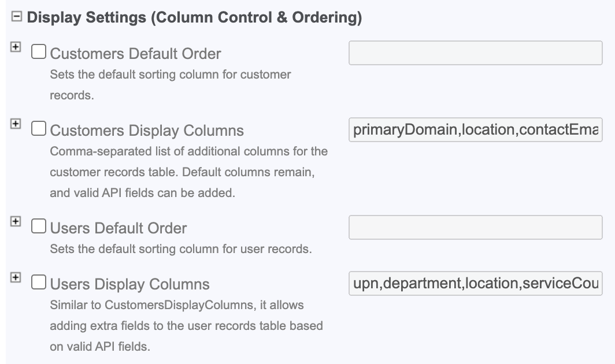This screenshot has height=364, width=615.
Task: Click the Users Display Columns label text
Action: [129, 284]
